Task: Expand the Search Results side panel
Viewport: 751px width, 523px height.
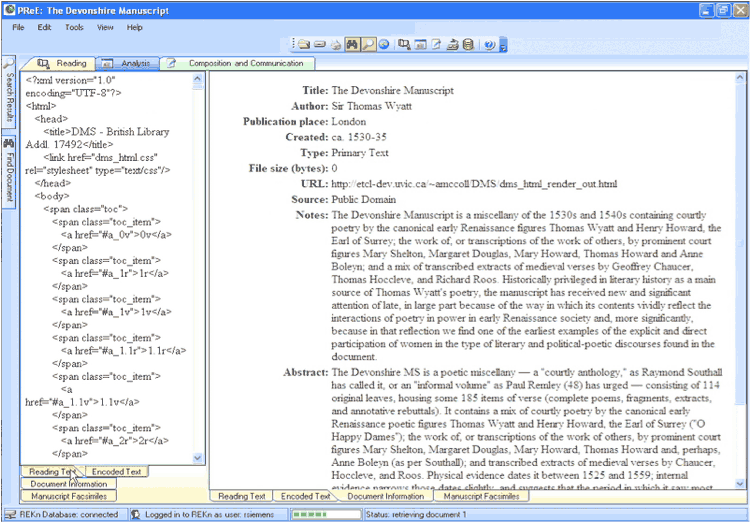Action: [x=9, y=92]
